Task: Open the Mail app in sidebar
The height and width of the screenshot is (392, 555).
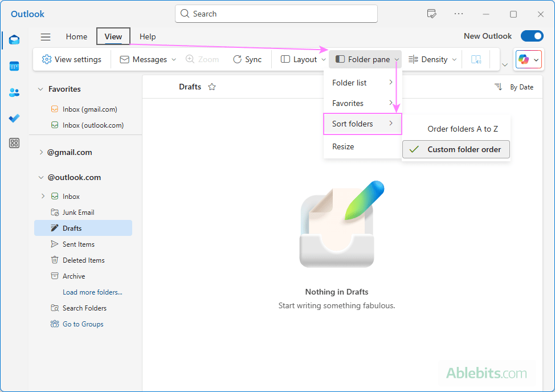Action: point(14,40)
